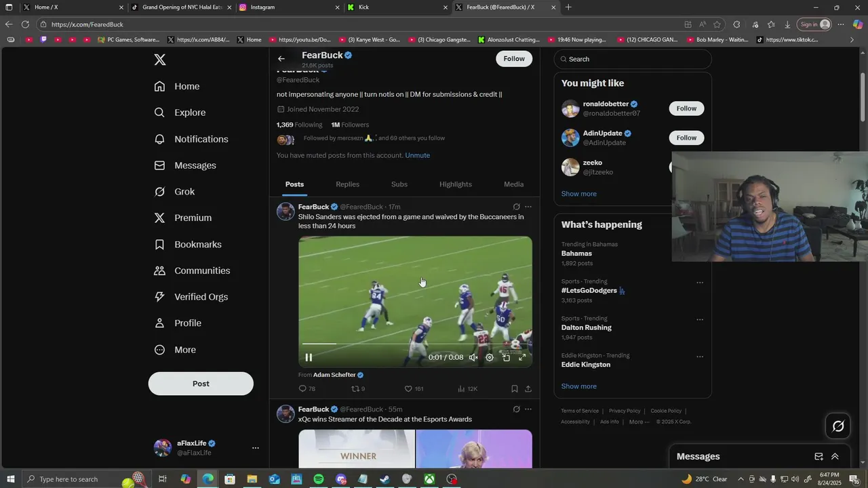
Task: Click the Search field on X
Action: [633, 59]
